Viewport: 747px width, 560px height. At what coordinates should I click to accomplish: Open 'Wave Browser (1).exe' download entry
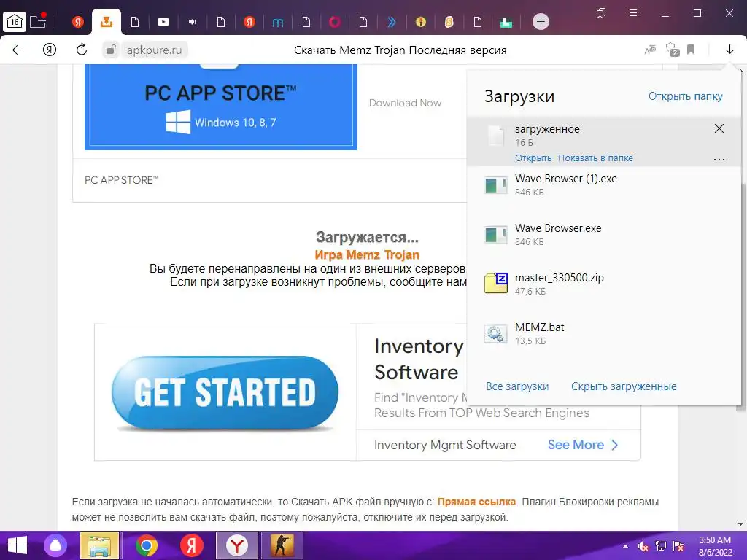pos(604,184)
